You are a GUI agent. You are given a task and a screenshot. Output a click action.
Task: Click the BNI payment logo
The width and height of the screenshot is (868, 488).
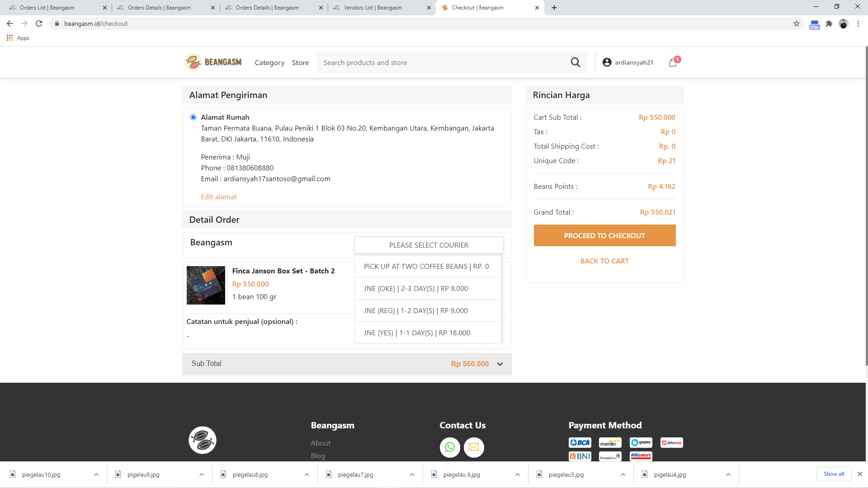[x=580, y=456]
